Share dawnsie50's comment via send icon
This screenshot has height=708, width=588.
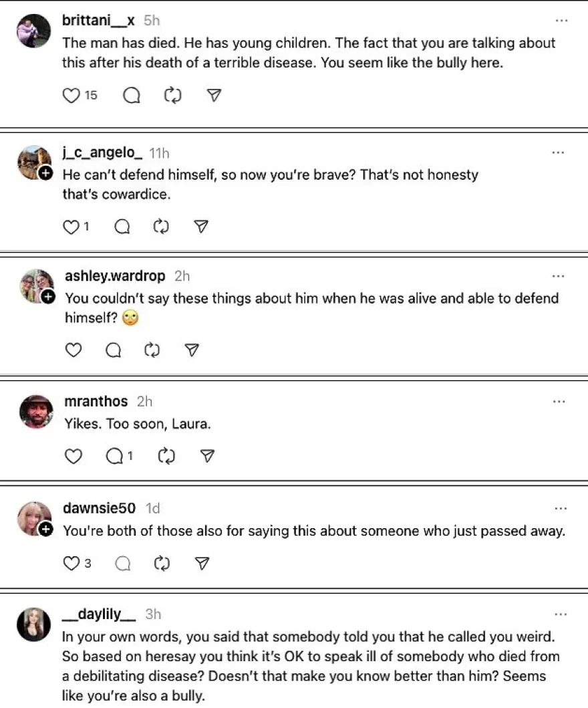click(x=201, y=564)
